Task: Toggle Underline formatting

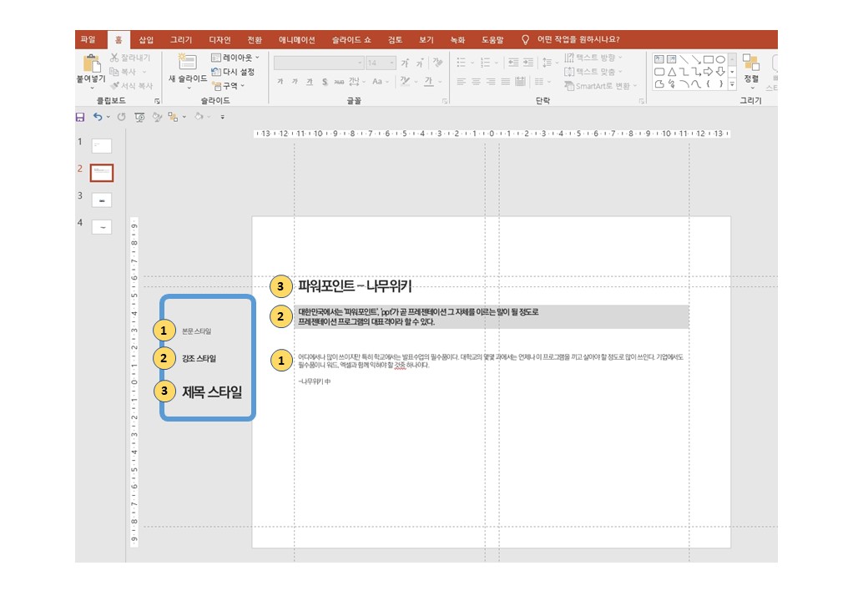Action: point(310,82)
